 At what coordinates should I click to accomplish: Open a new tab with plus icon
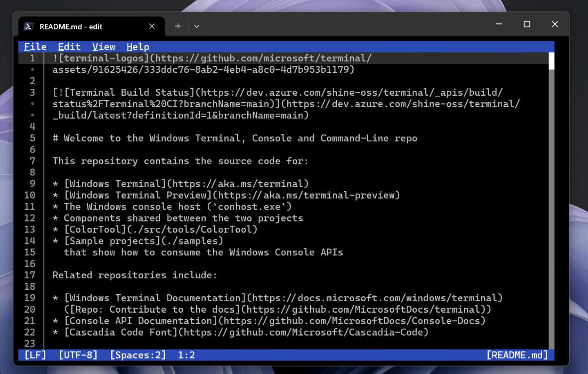point(178,26)
